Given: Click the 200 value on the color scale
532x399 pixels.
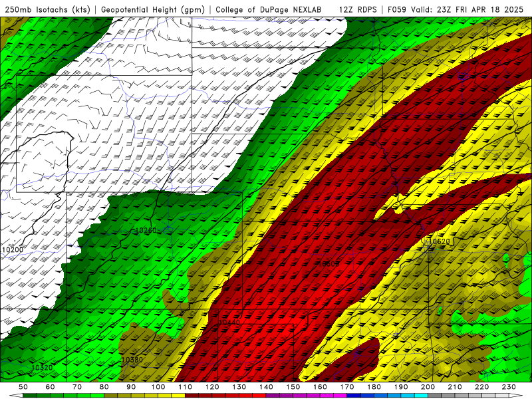Looking at the screenshot, I should coord(428,387).
